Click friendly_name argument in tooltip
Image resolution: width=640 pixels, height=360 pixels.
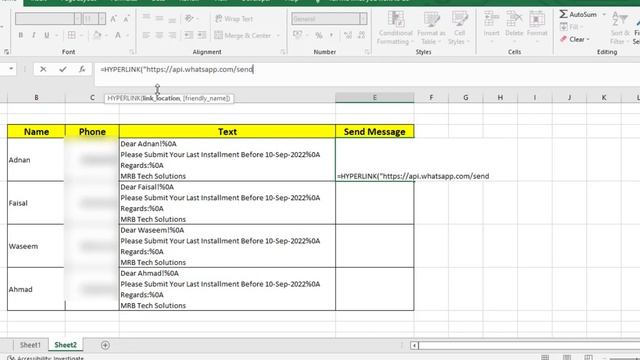tap(206, 98)
